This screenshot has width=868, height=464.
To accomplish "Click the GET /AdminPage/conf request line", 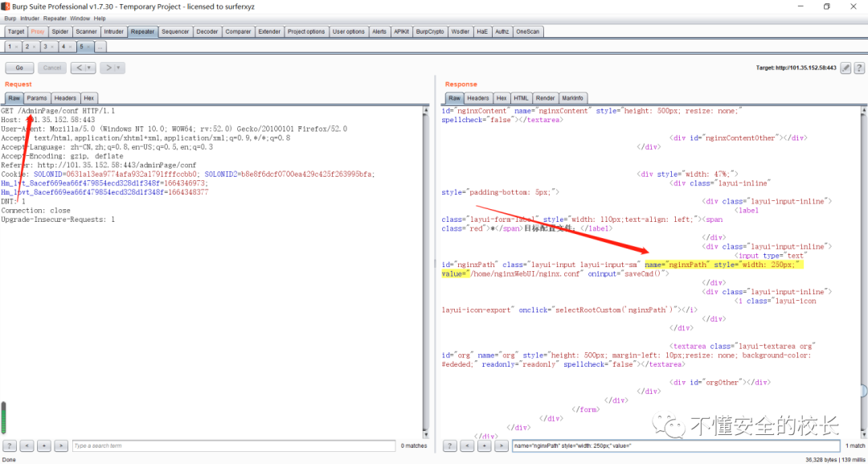I will pos(58,111).
